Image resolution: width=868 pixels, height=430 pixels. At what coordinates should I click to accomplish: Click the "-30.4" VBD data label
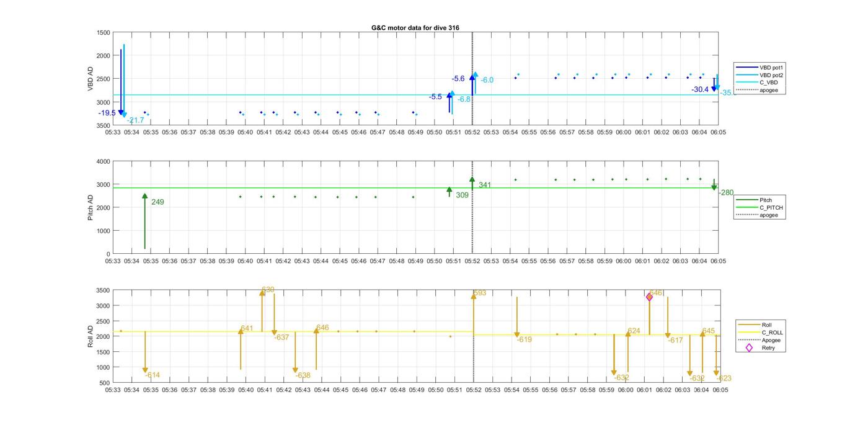coord(700,89)
